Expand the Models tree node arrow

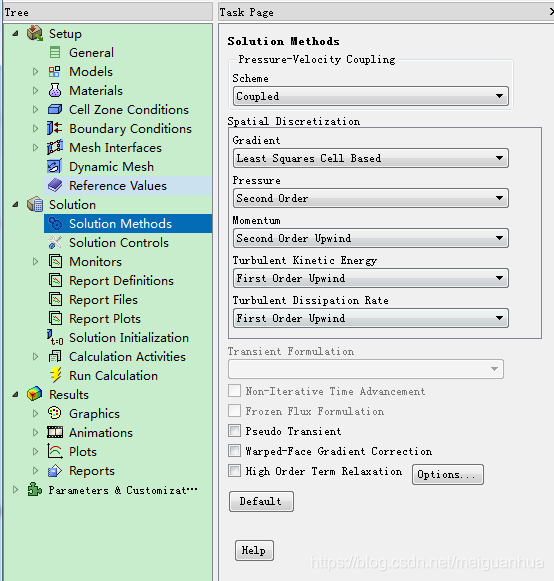tap(36, 72)
